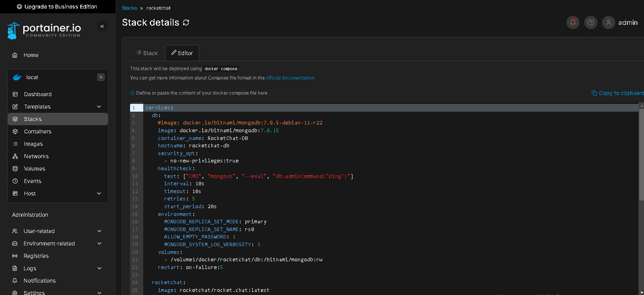This screenshot has height=295, width=644.
Task: Click the admin user avatar icon
Action: tap(609, 22)
